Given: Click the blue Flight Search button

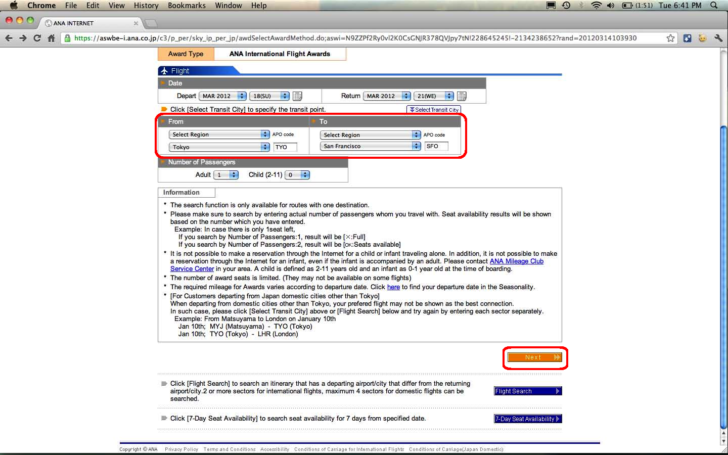Looking at the screenshot, I should [x=528, y=391].
